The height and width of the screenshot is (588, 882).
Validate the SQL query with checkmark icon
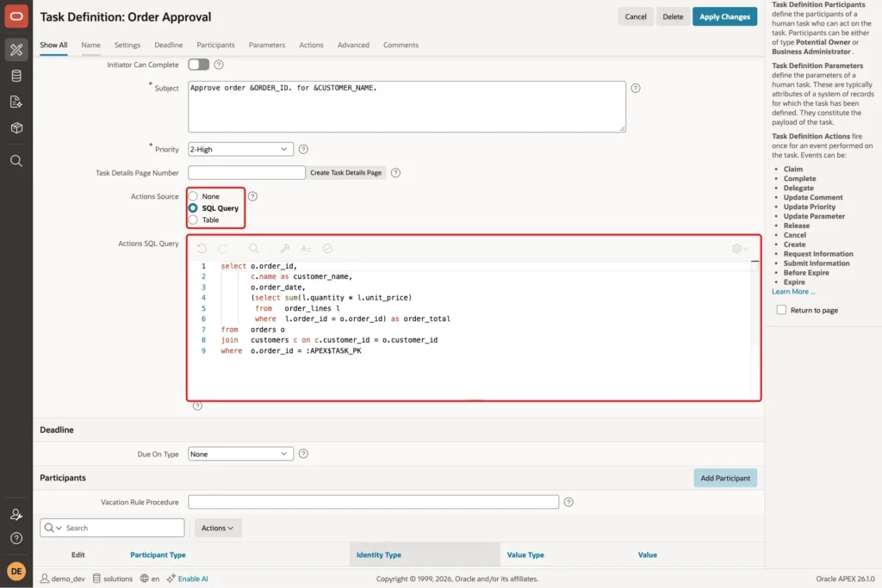[327, 249]
